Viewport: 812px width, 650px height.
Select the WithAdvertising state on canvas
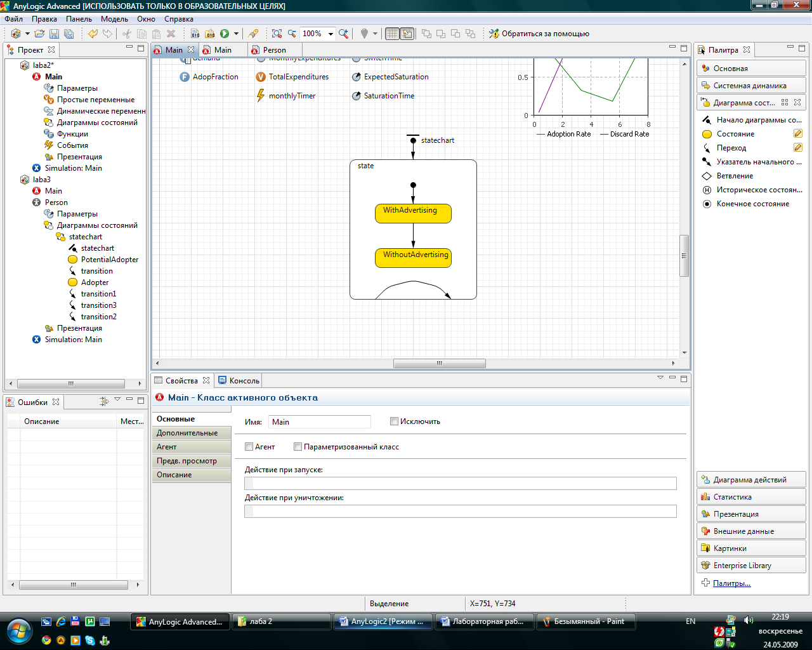[413, 213]
